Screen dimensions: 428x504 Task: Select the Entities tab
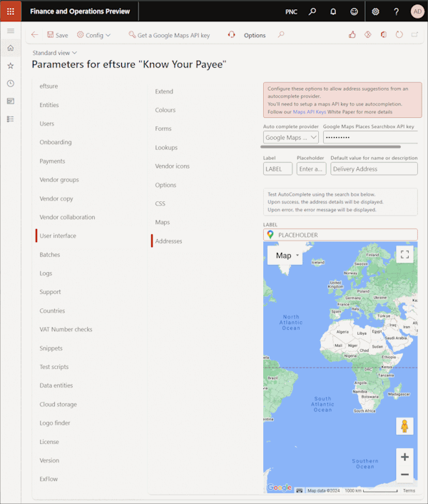(x=49, y=105)
